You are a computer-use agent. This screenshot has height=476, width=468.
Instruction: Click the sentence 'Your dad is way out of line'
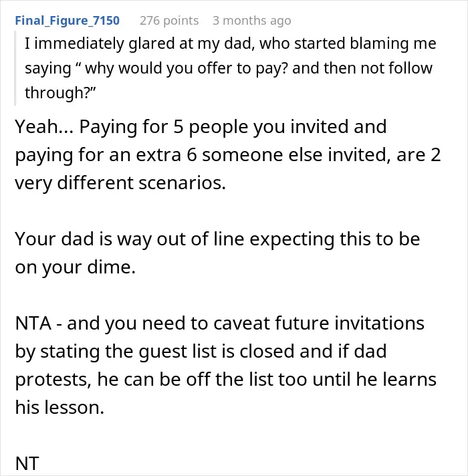pyautogui.click(x=217, y=239)
